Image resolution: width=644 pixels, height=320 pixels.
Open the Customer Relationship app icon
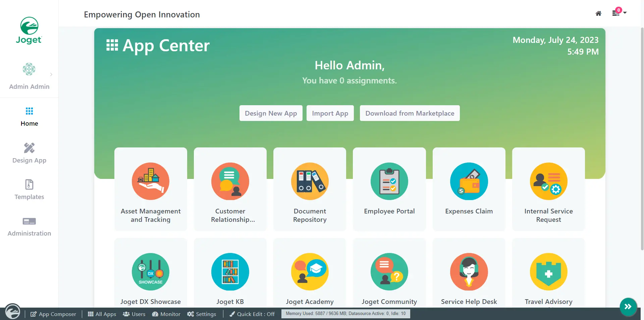[230, 181]
